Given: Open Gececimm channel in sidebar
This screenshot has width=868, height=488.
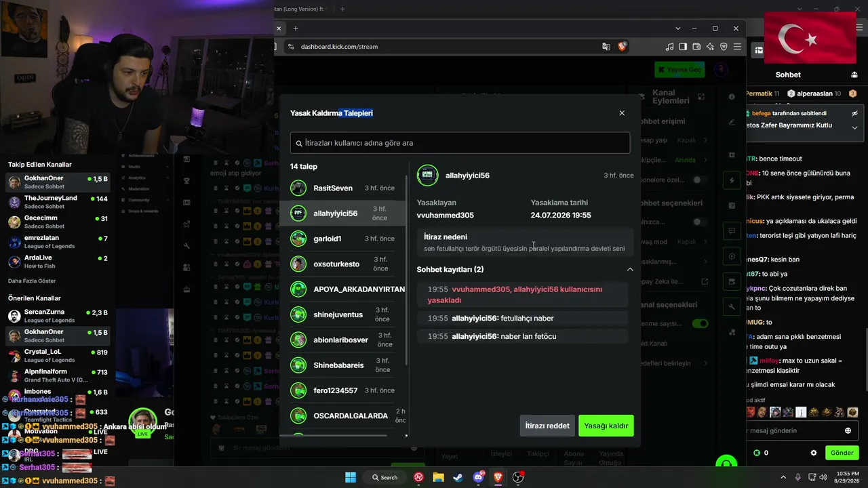Looking at the screenshot, I should coord(59,222).
